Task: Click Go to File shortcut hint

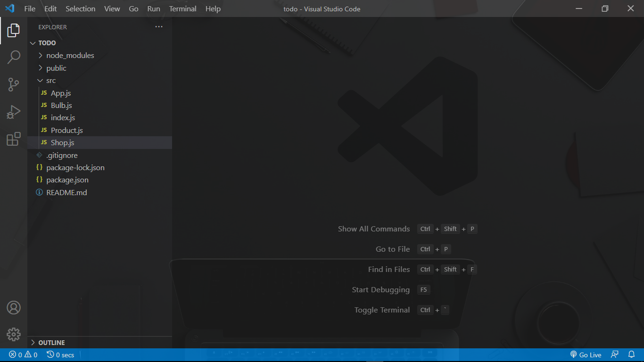Action: (393, 249)
